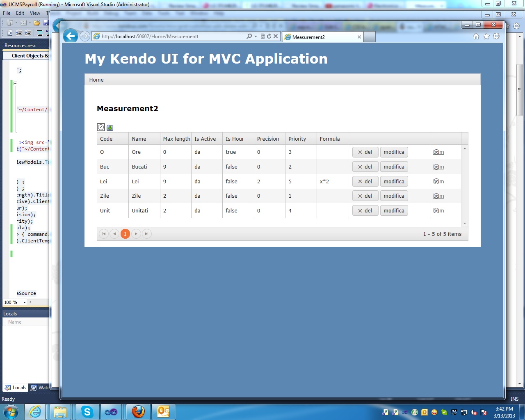
Task: Click the icon link in the Bucati row
Action: 438,167
